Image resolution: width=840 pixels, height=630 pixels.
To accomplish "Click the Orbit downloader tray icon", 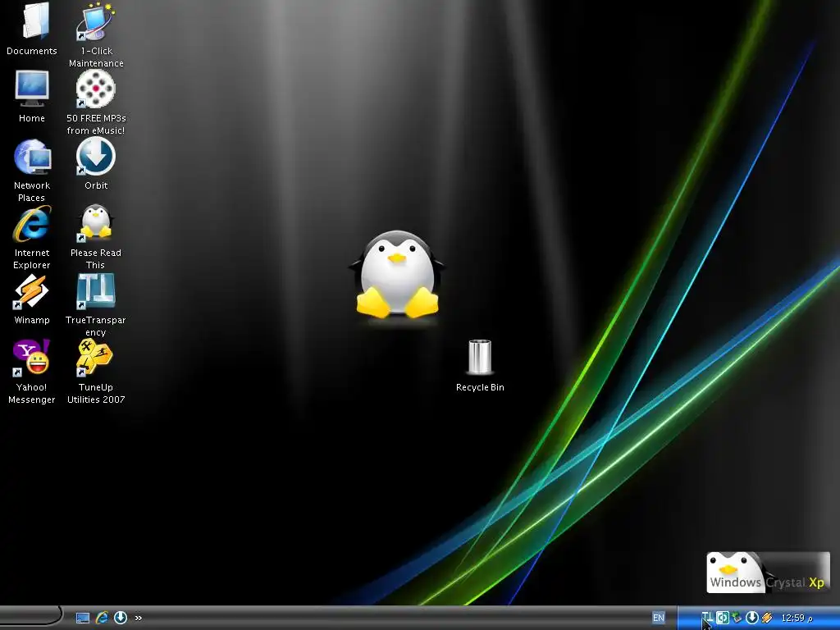I will [752, 618].
